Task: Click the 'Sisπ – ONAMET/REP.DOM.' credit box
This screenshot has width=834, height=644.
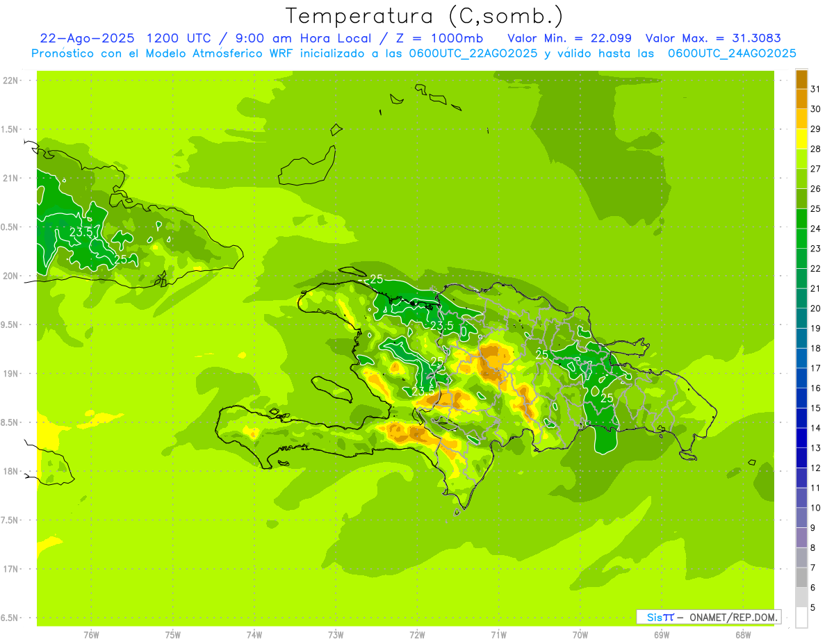Action: pyautogui.click(x=708, y=617)
